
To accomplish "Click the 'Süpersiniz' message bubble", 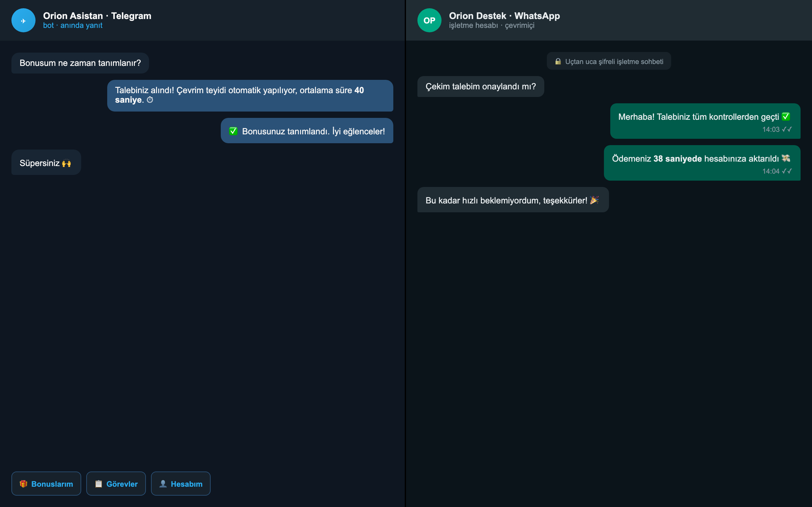I will [46, 162].
